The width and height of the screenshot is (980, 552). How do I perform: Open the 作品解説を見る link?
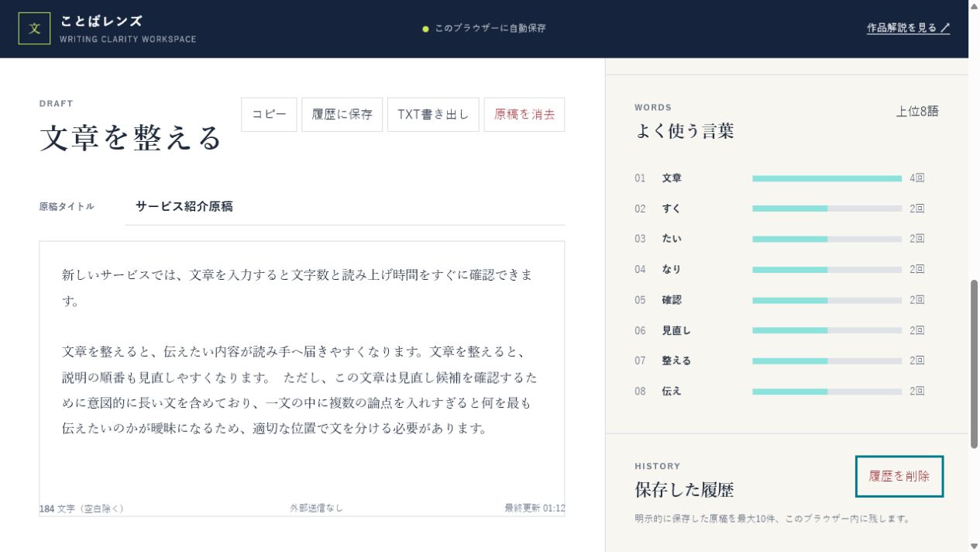pyautogui.click(x=908, y=28)
